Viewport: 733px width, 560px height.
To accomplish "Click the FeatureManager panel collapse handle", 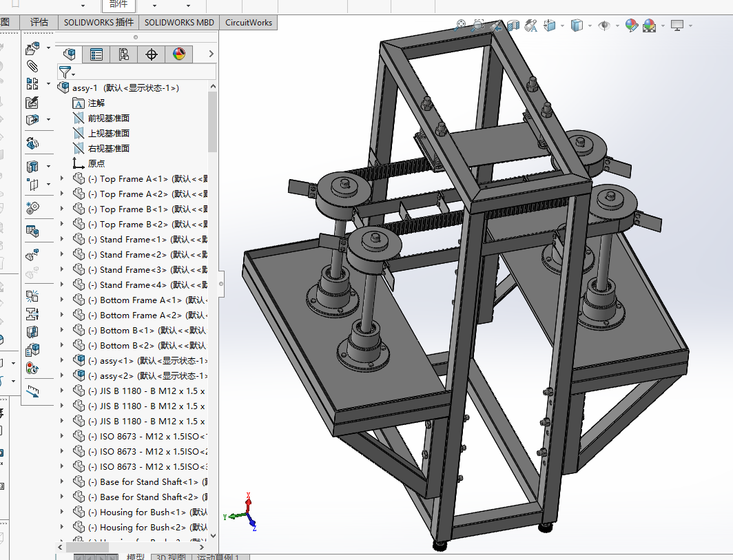I will [x=221, y=283].
